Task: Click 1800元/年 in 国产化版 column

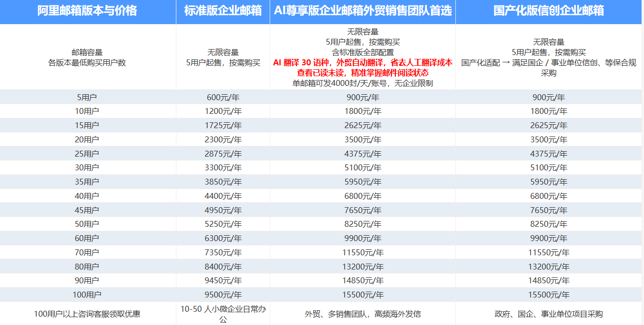Action: coord(549,111)
